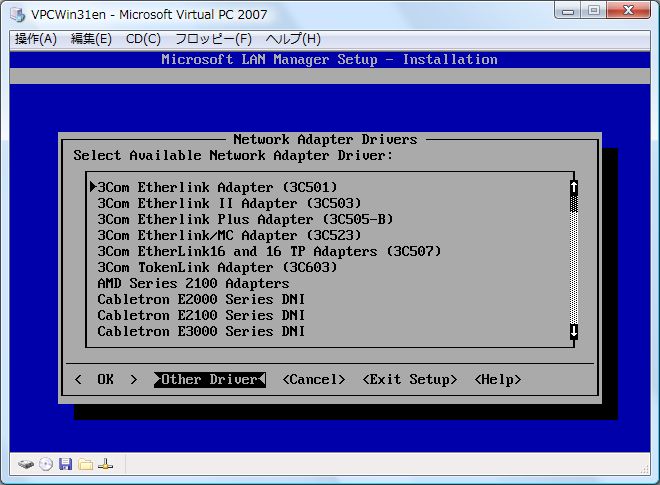The image size is (660, 485).
Task: Select Cabletron E2100 Series DNI
Action: click(x=201, y=315)
